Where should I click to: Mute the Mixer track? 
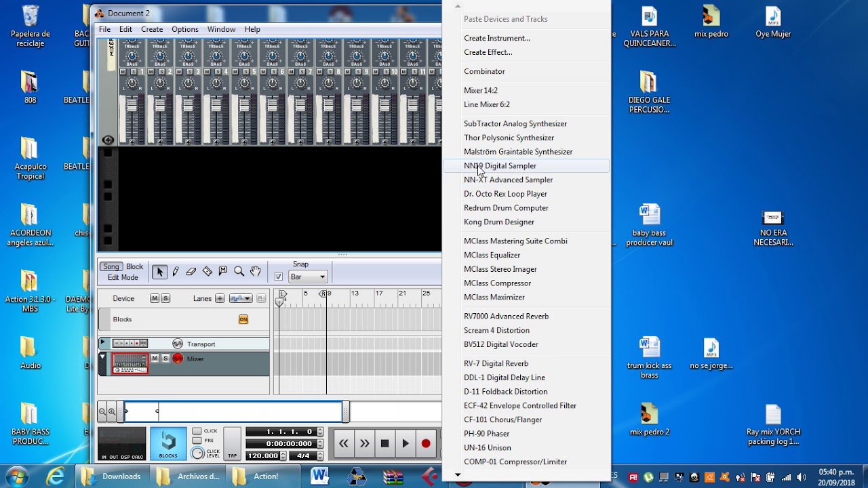pyautogui.click(x=155, y=359)
